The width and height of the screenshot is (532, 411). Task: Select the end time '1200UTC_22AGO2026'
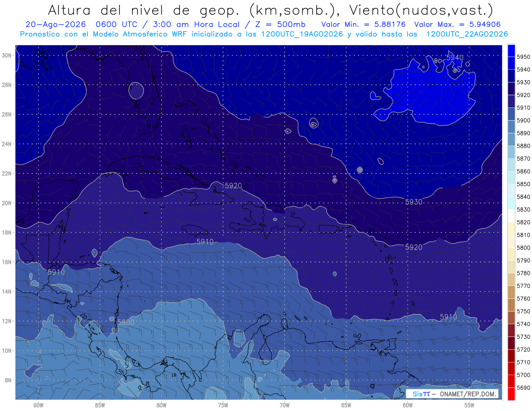pyautogui.click(x=467, y=34)
